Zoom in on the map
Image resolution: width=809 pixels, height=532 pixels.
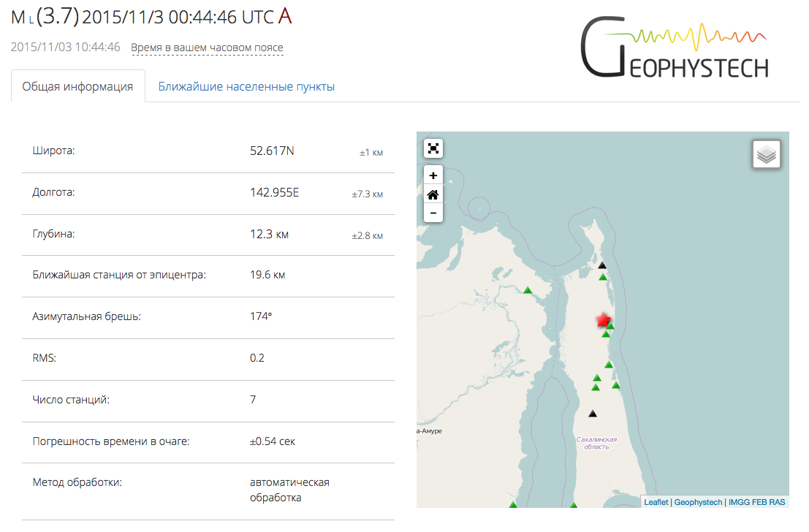click(433, 175)
